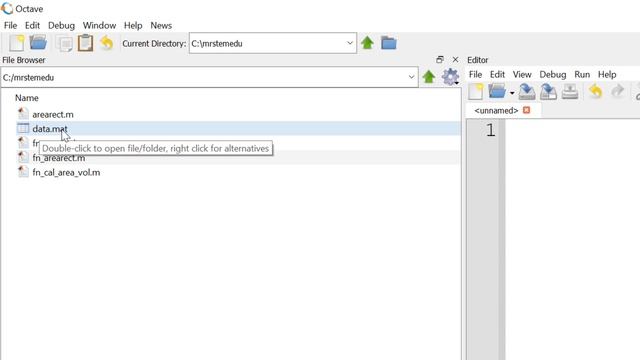Browse directories with the blue folder icon
The height and width of the screenshot is (360, 640).
pyautogui.click(x=389, y=43)
